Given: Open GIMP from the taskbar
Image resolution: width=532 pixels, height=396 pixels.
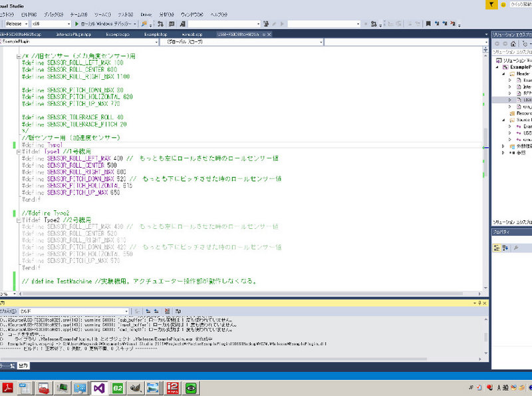Looking at the screenshot, I should (136, 388).
